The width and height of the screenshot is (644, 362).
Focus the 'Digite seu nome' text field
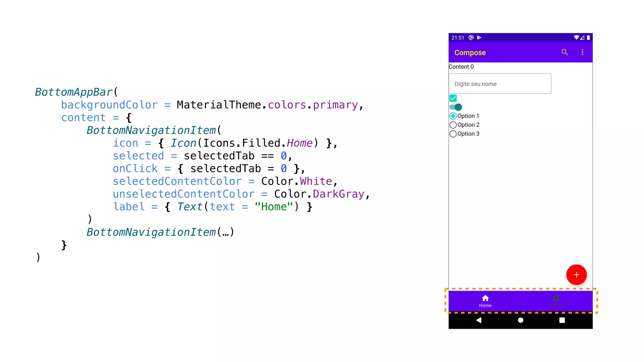pos(500,84)
